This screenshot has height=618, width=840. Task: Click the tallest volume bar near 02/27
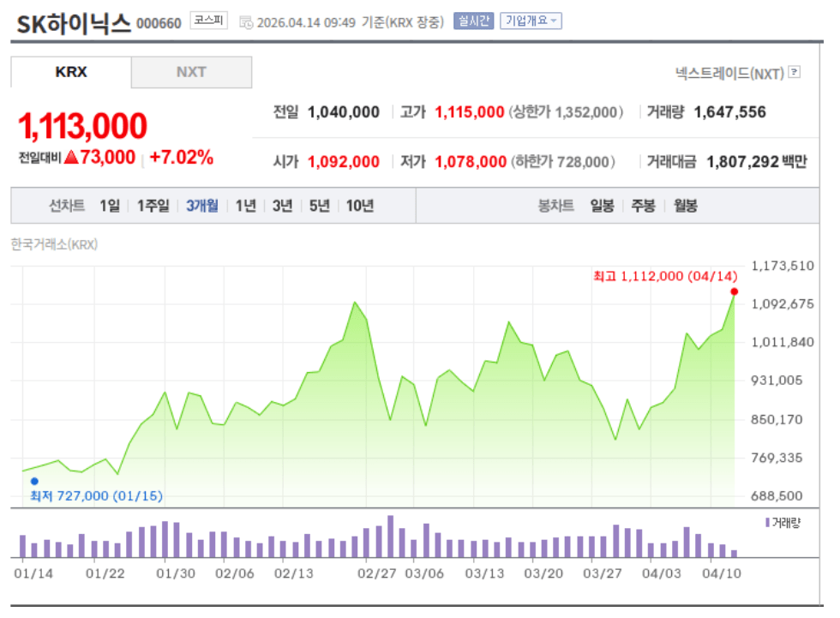[391, 537]
